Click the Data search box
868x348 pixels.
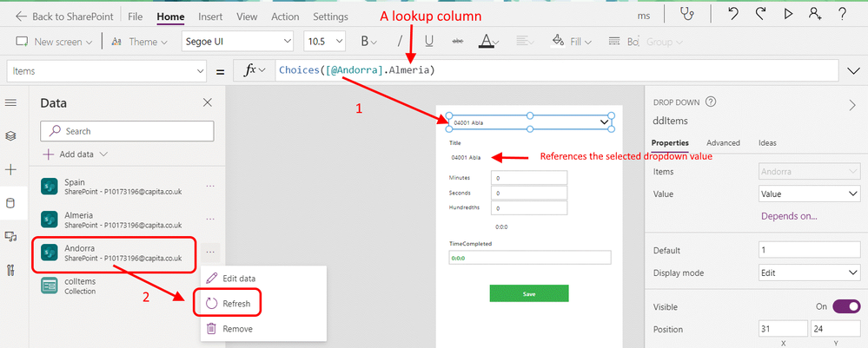click(127, 131)
